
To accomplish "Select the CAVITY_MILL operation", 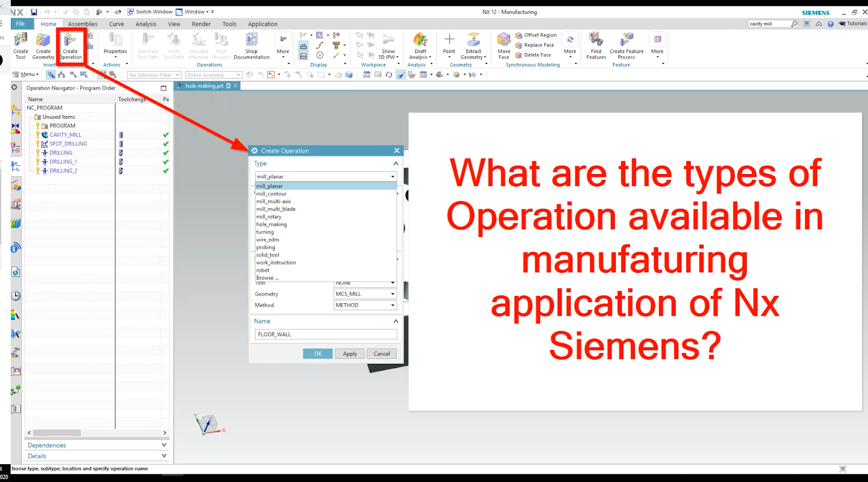I will (65, 135).
